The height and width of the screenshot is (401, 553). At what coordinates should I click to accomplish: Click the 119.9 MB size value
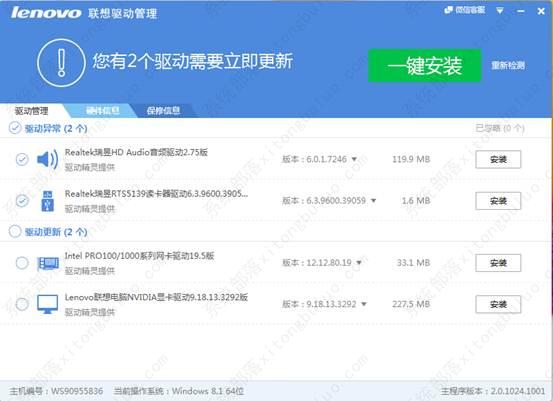click(x=411, y=159)
